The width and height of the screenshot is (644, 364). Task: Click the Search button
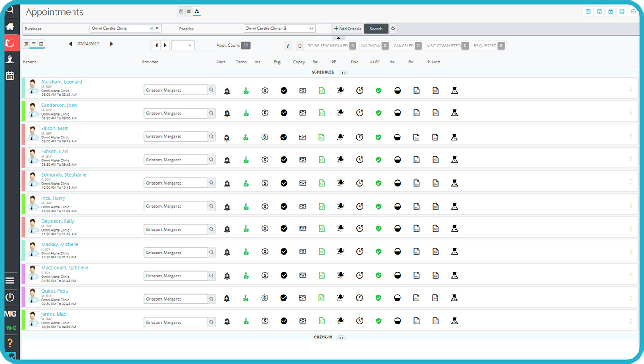point(376,29)
